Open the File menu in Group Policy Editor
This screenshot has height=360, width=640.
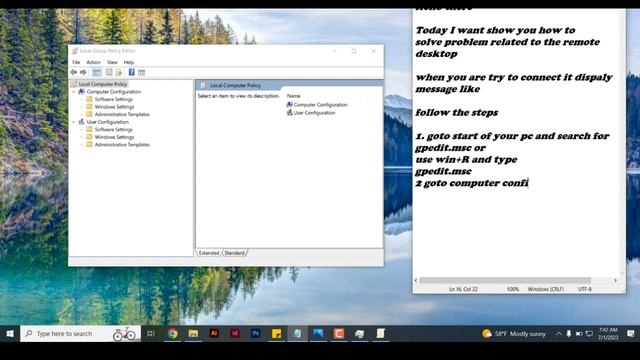76,62
